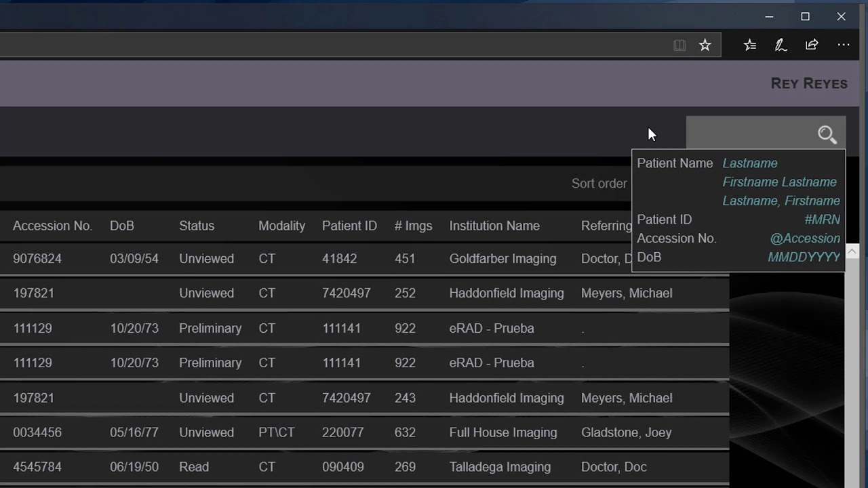Click Goldfarber Imaging institution cell
The width and height of the screenshot is (868, 488).
tap(502, 259)
